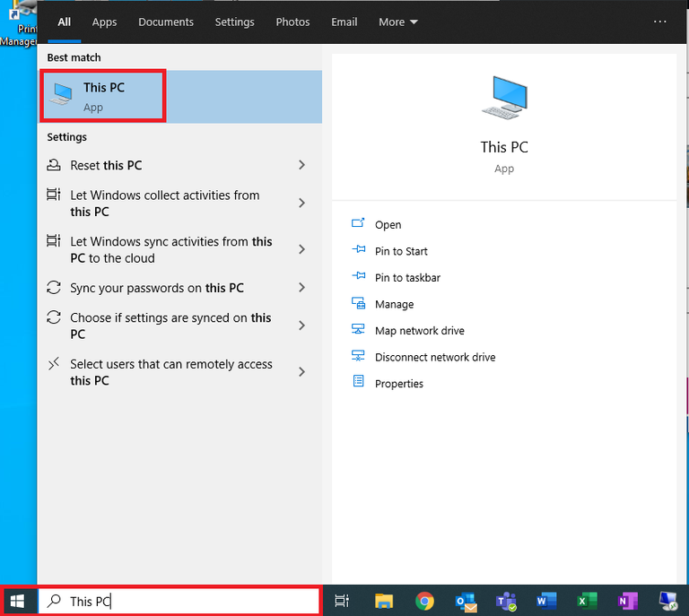
Task: Click the Windows Start button
Action: [17, 601]
